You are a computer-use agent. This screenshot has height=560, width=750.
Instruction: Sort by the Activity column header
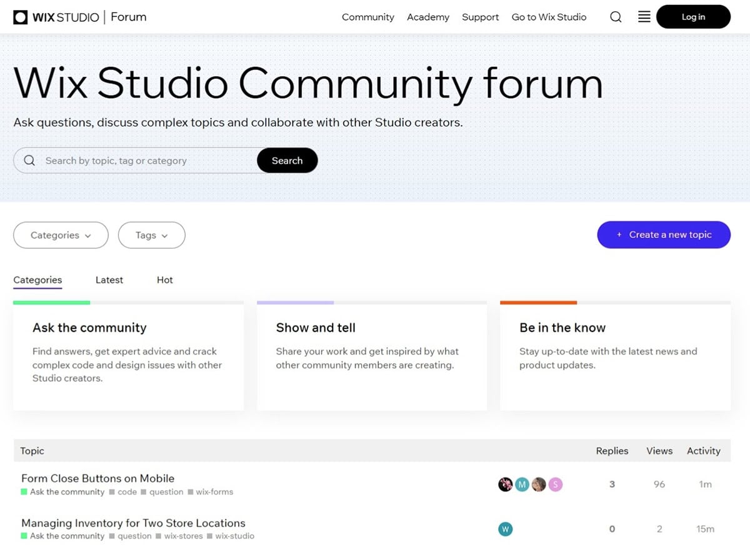pos(704,451)
